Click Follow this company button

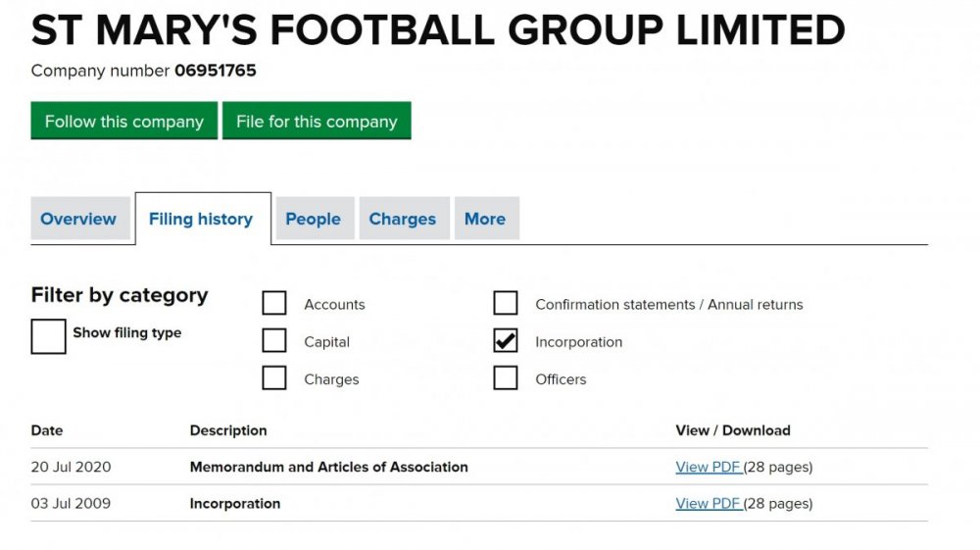coord(123,122)
